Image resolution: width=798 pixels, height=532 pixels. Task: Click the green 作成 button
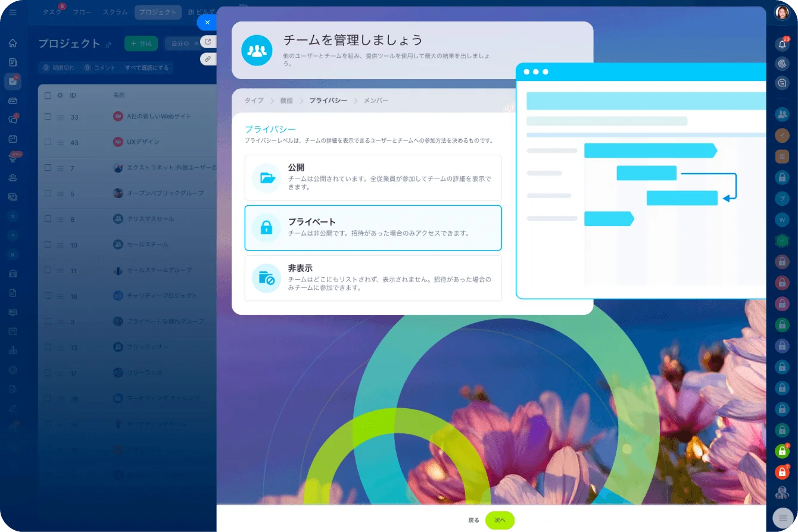click(141, 43)
